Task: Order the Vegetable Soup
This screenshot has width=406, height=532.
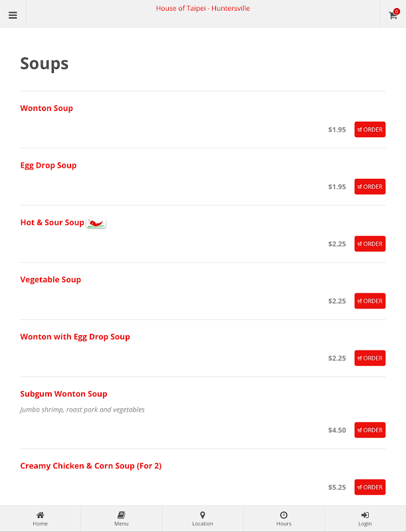Action: (369, 301)
